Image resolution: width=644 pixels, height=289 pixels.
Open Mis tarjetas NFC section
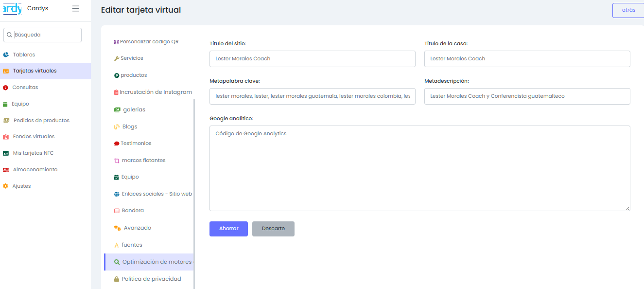(x=33, y=153)
